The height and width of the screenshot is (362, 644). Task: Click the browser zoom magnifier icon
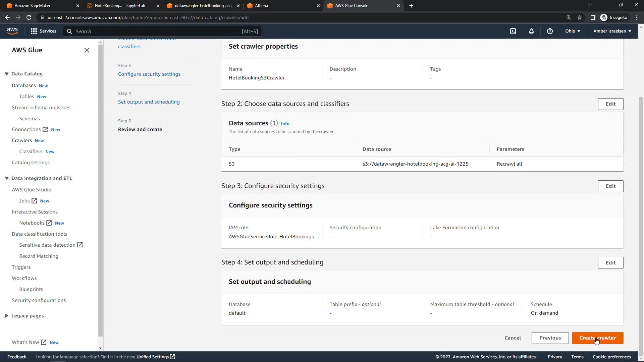569,17
